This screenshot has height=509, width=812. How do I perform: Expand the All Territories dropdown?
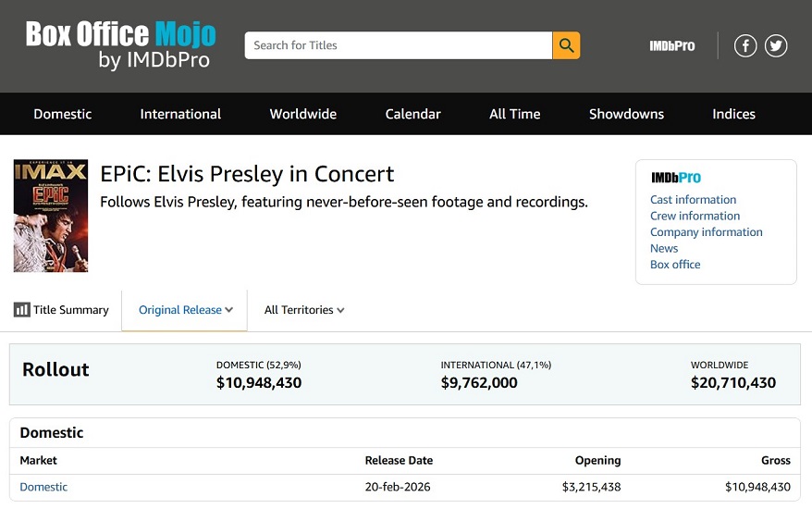[x=304, y=310]
